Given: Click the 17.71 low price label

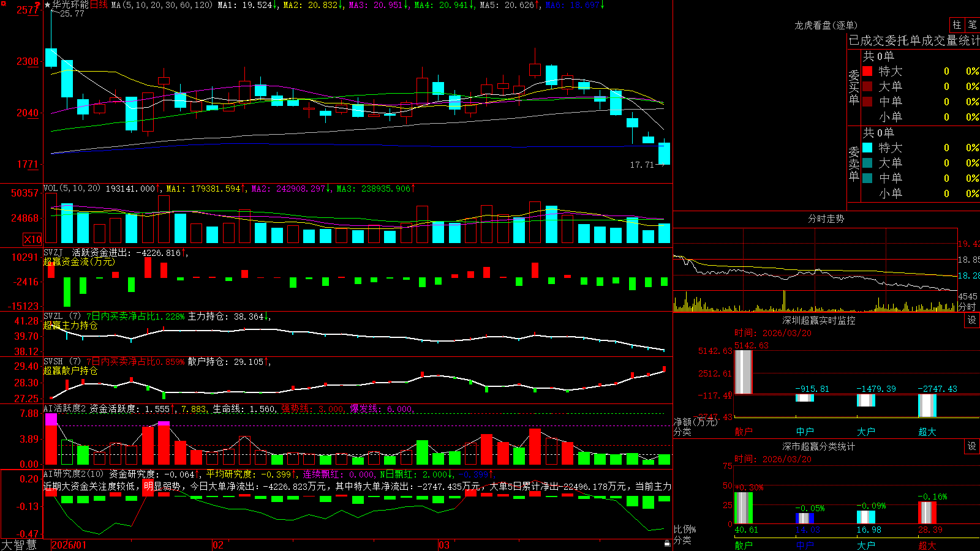Looking at the screenshot, I should [x=642, y=165].
